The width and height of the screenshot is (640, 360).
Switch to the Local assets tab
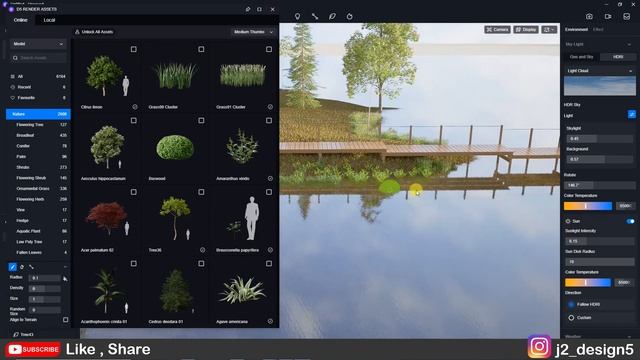click(49, 20)
